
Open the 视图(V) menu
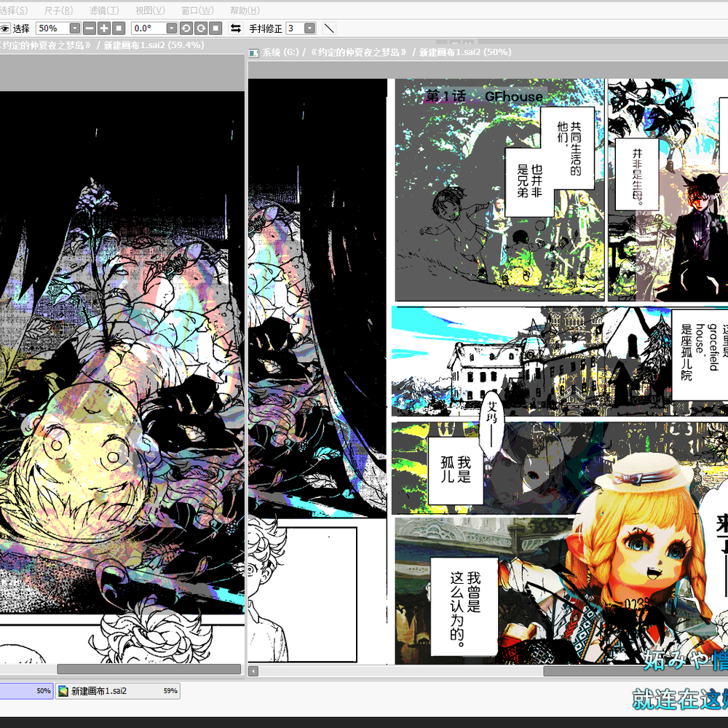pyautogui.click(x=150, y=10)
